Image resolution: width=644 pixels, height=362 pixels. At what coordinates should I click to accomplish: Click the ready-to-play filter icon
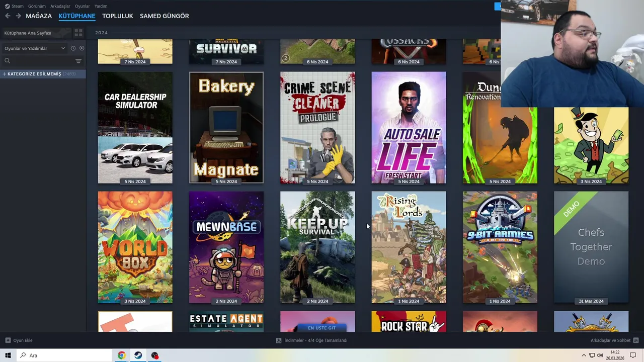[82, 48]
